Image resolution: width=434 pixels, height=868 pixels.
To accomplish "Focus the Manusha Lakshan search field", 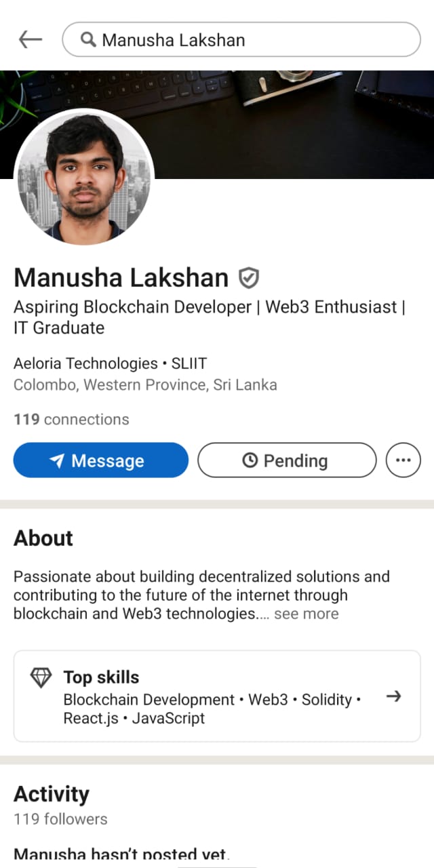I will (x=251, y=40).
